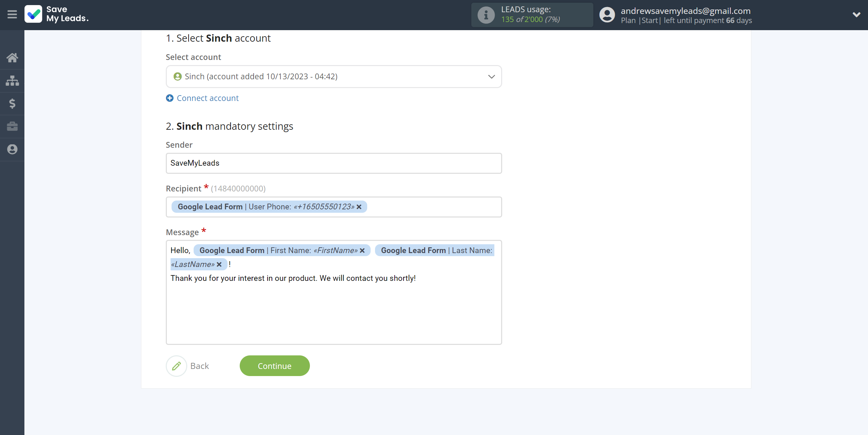Open the hamburger menu
The image size is (868, 435).
coord(12,15)
